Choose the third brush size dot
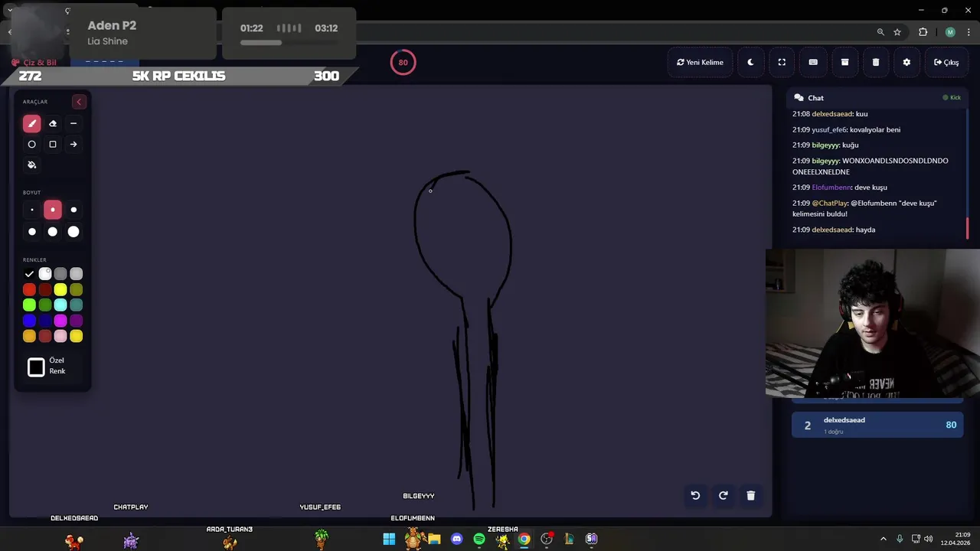 pyautogui.click(x=73, y=210)
